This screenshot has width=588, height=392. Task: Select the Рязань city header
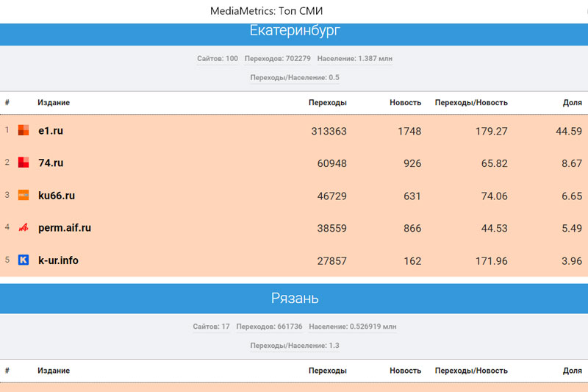click(x=295, y=298)
